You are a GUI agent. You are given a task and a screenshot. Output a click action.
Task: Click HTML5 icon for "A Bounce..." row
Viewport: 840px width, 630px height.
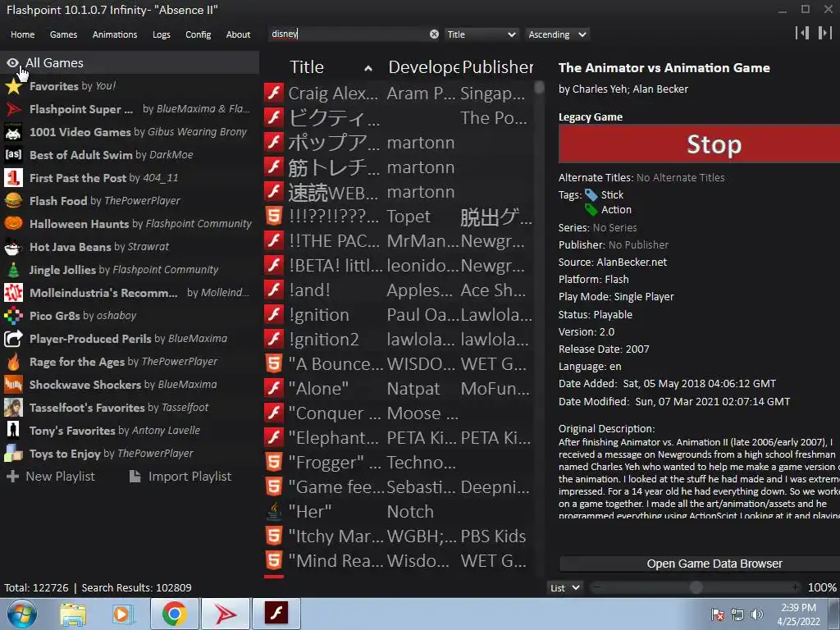tap(274, 363)
